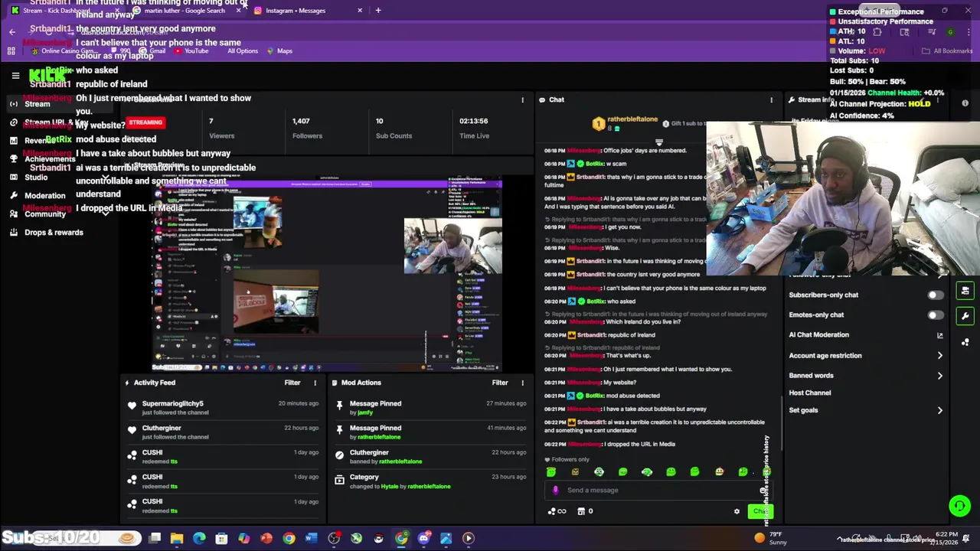Click green headset support button
The width and height of the screenshot is (980, 551).
tap(959, 506)
